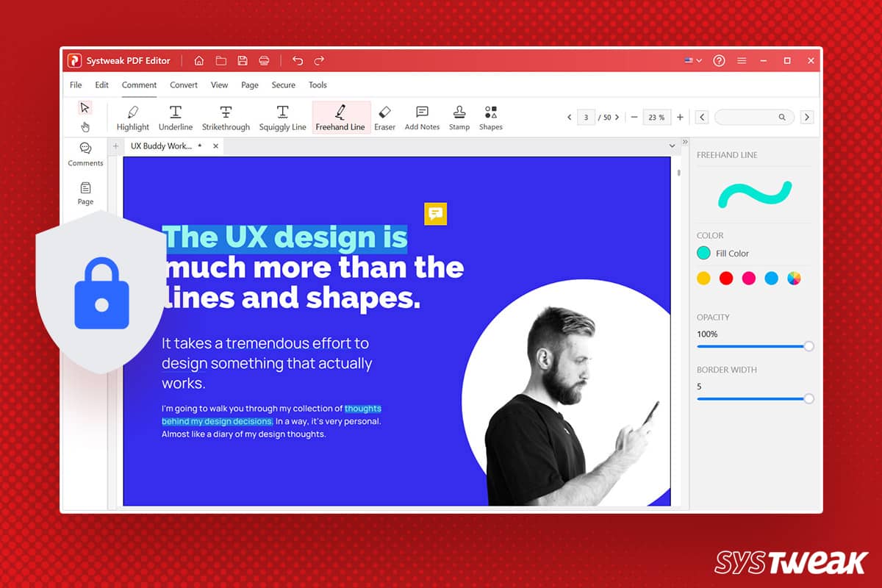Open the Add Notes tool
The width and height of the screenshot is (882, 588).
pyautogui.click(x=422, y=118)
